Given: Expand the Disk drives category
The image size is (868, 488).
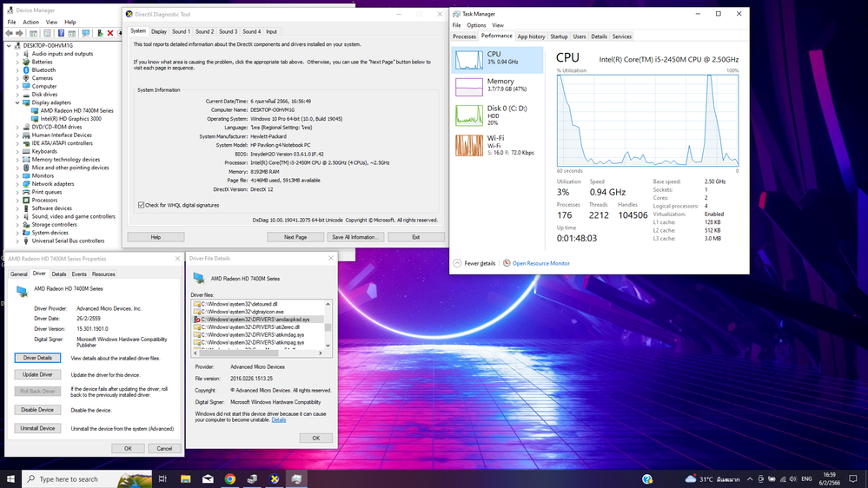Looking at the screenshot, I should pos(17,95).
